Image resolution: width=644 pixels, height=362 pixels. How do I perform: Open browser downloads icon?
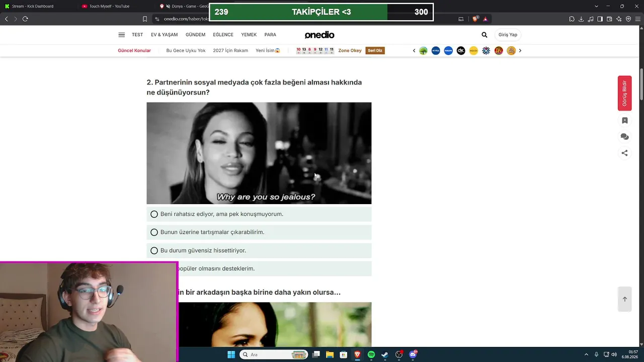coord(581,19)
